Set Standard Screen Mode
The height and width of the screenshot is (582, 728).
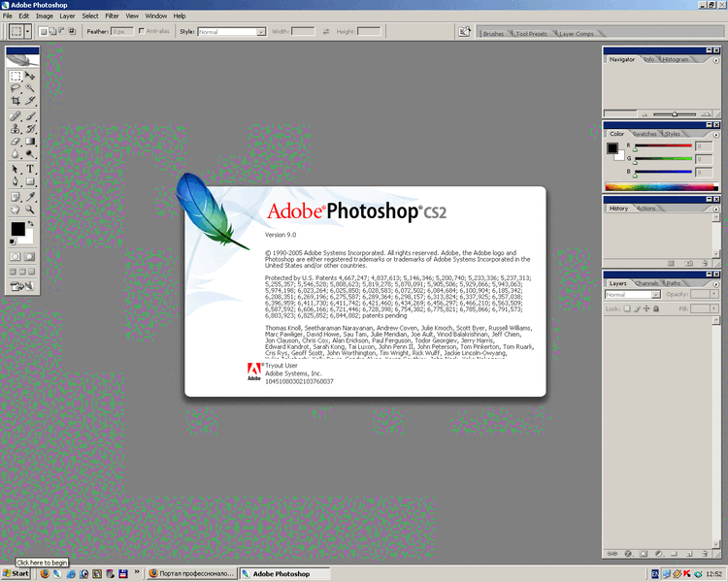13,272
